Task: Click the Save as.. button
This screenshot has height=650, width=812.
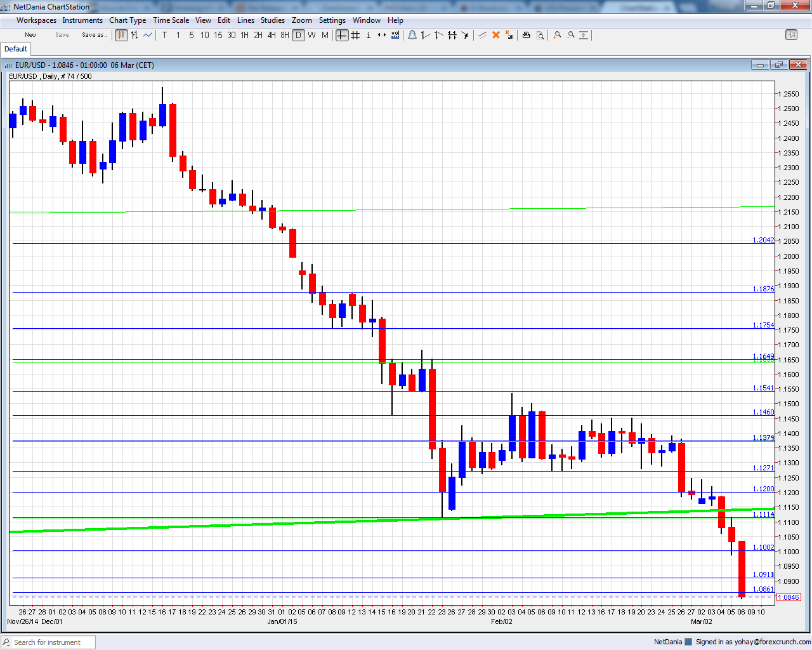Action: [x=95, y=35]
